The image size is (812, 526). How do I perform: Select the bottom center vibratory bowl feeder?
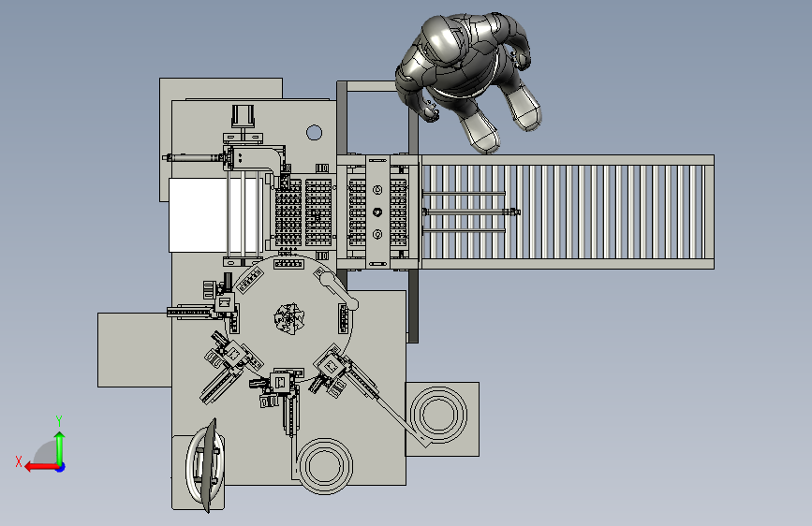pos(324,466)
